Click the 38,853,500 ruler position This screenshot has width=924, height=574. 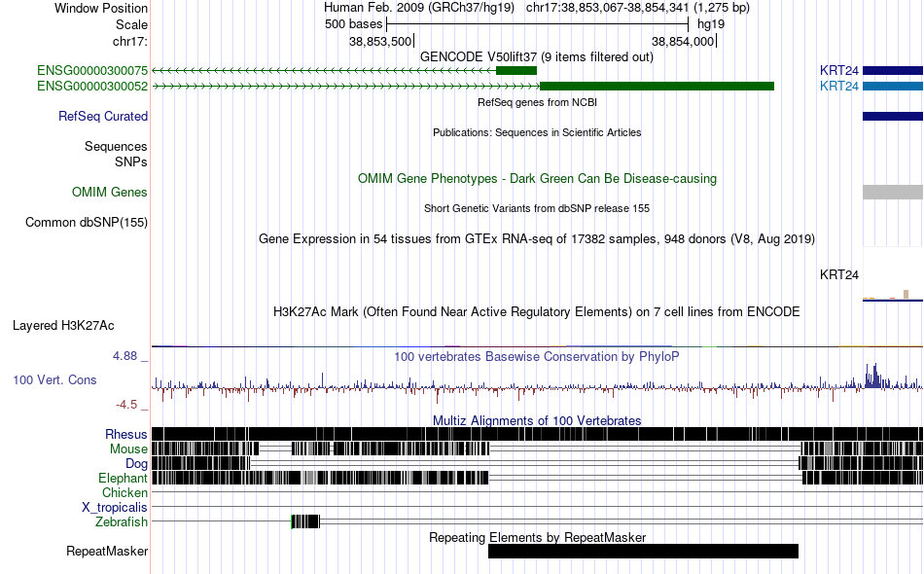click(380, 41)
